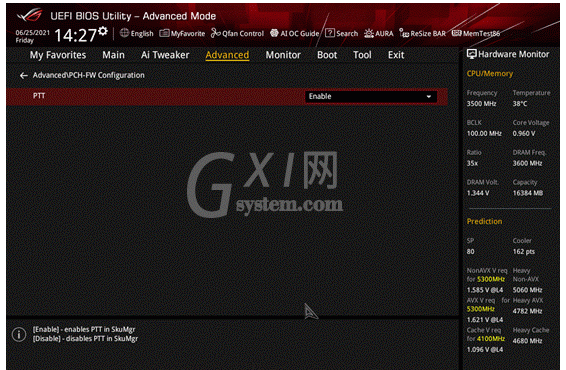
Task: Click the 100.00 MHz BCLK value
Action: tap(484, 134)
